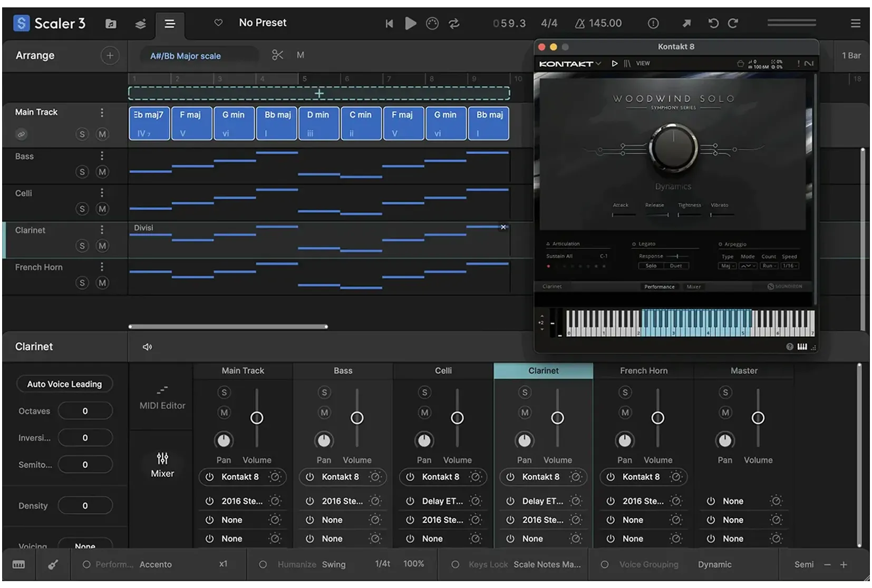Click the layers stack icon in top bar
The width and height of the screenshot is (872, 588).
click(140, 24)
